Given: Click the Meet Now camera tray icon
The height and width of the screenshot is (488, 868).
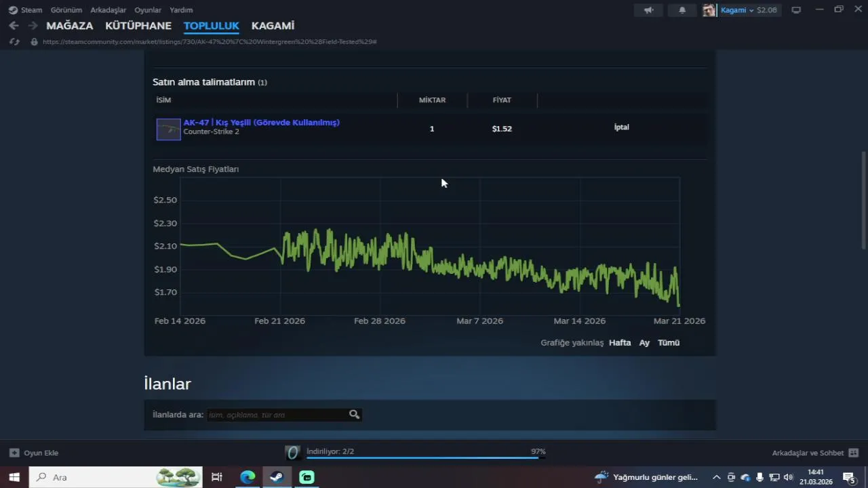Looking at the screenshot, I should coord(731,477).
